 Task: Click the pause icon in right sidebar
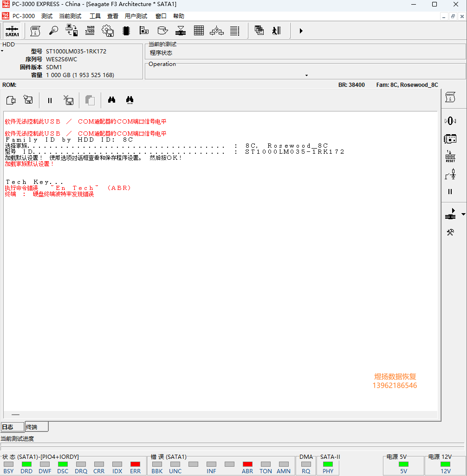coord(450,191)
